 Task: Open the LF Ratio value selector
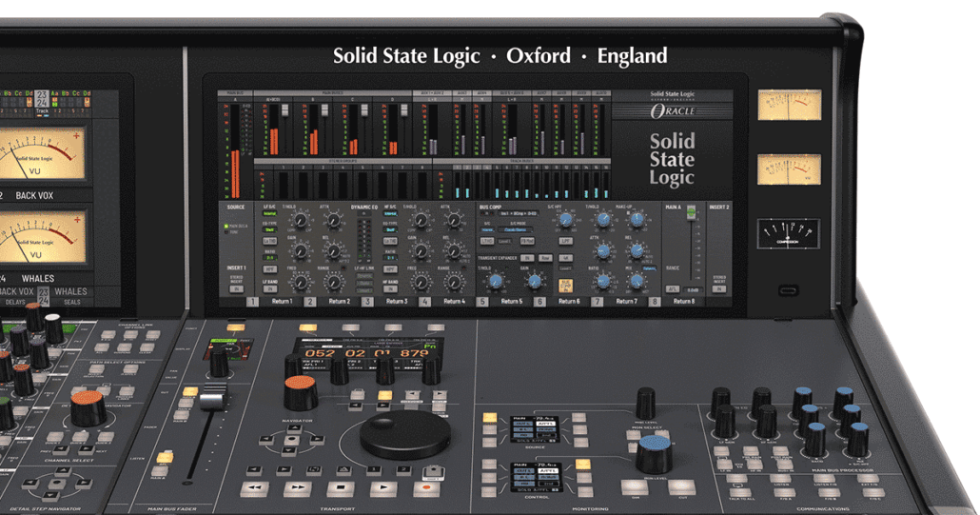(x=269, y=257)
